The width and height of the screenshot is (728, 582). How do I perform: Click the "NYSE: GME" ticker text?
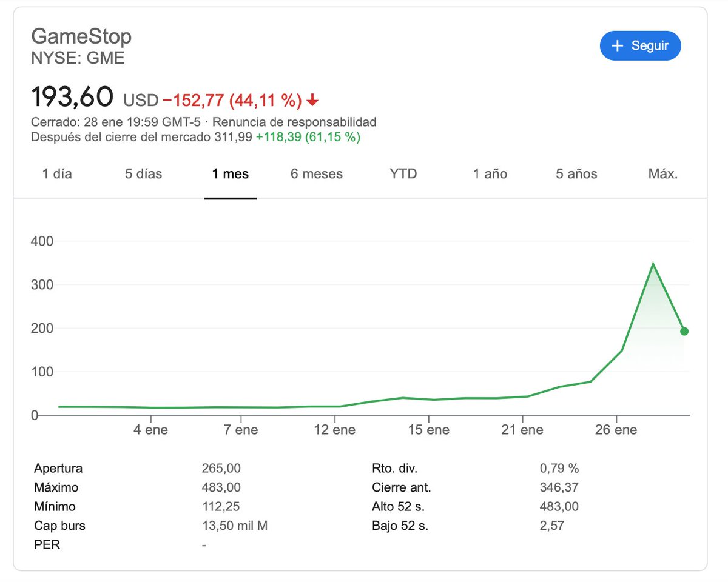click(78, 58)
